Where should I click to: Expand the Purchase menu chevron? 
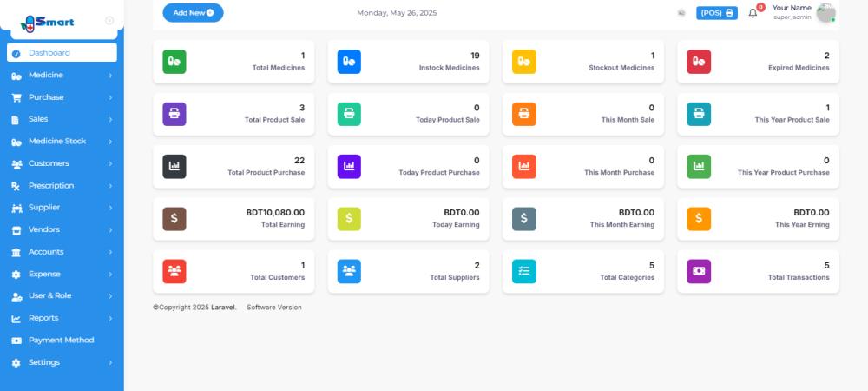(110, 97)
